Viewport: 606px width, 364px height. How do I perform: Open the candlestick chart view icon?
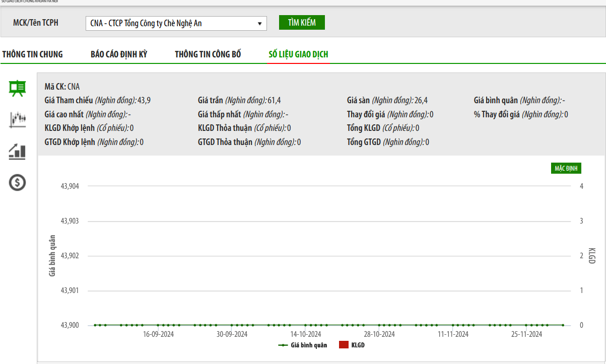pos(18,119)
